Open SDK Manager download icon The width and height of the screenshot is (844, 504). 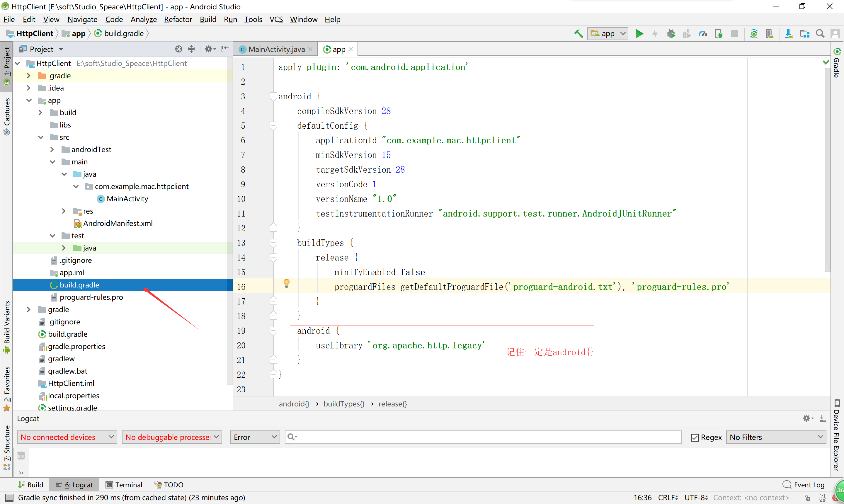789,34
